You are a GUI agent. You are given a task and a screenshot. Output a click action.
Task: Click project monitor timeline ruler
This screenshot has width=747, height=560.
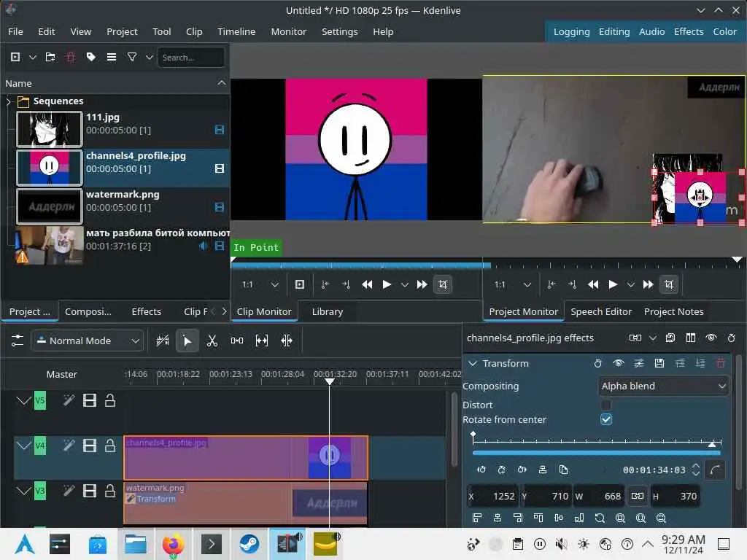tap(614, 264)
